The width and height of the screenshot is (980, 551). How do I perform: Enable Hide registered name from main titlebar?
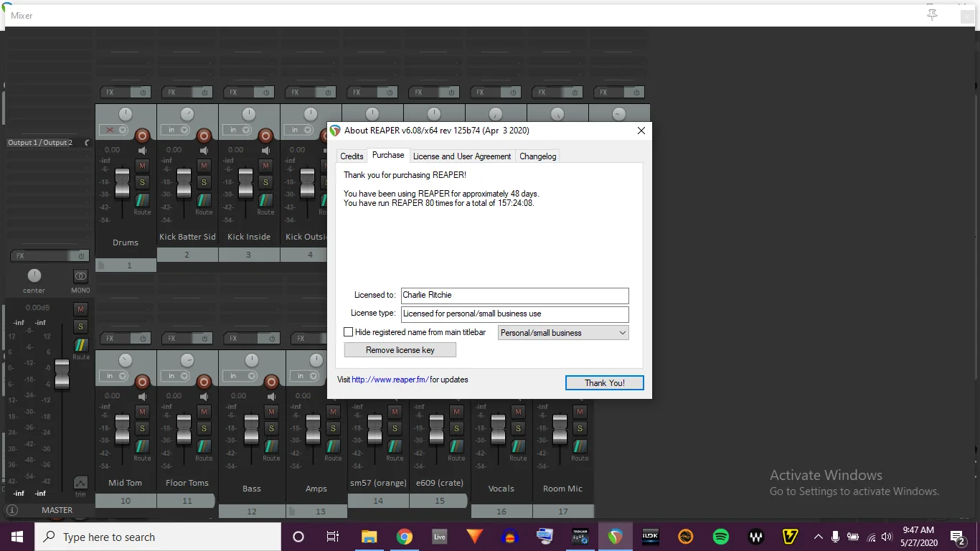pos(349,332)
